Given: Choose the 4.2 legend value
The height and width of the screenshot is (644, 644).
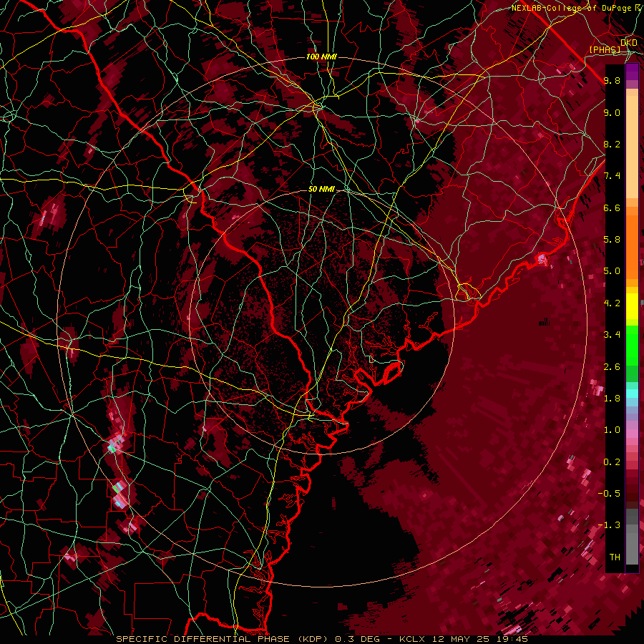Looking at the screenshot, I should point(612,303).
